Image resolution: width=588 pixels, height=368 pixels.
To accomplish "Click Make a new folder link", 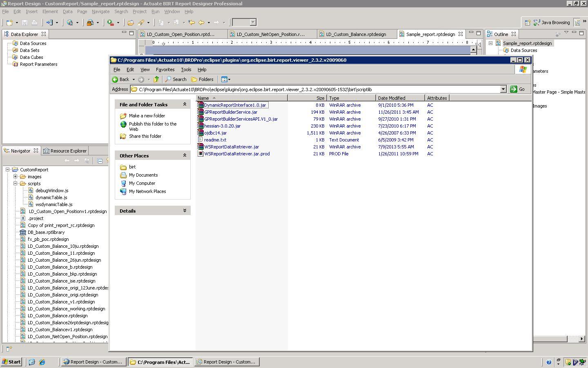I will tap(147, 116).
